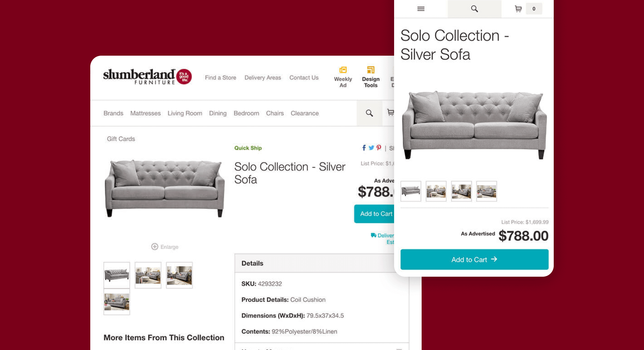Select the Living Room menu item
This screenshot has height=350, width=644.
[x=185, y=113]
